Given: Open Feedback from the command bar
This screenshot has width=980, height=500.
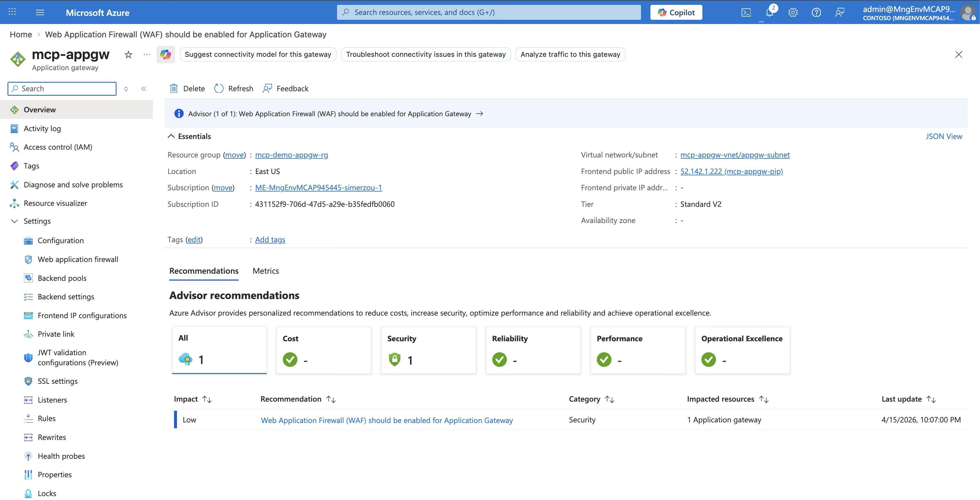Looking at the screenshot, I should [285, 88].
